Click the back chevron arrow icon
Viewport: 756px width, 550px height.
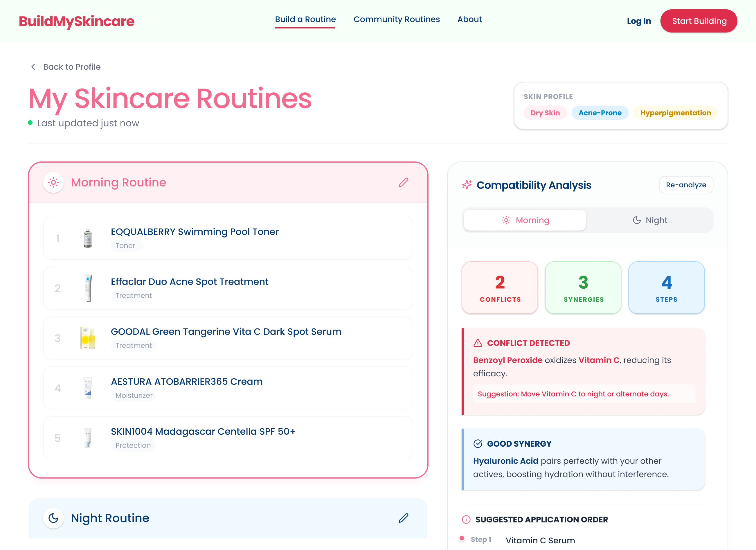point(33,67)
